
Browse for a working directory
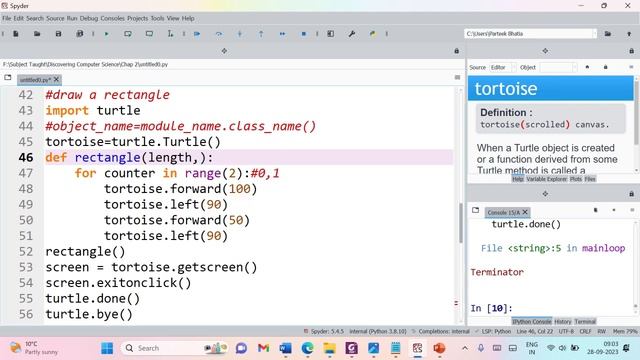[608, 34]
